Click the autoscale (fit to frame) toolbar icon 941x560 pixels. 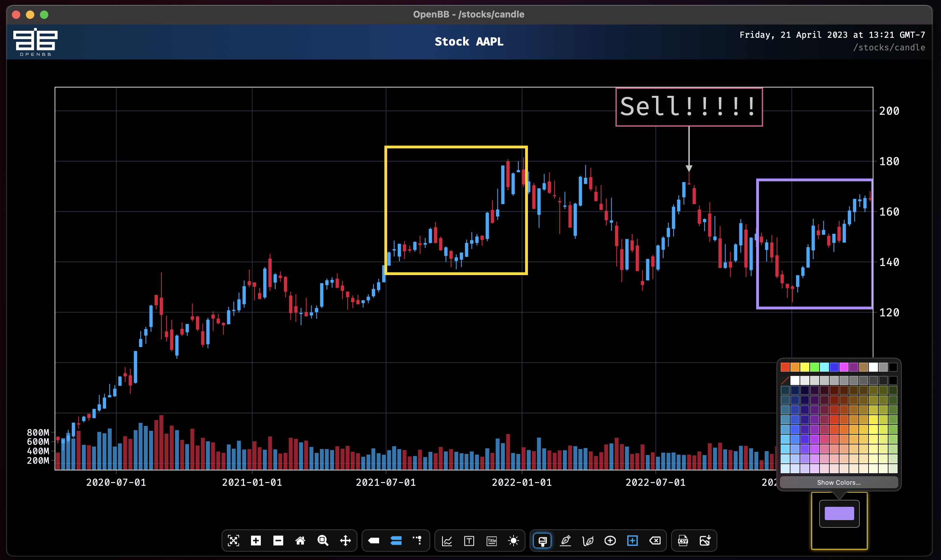[233, 540]
